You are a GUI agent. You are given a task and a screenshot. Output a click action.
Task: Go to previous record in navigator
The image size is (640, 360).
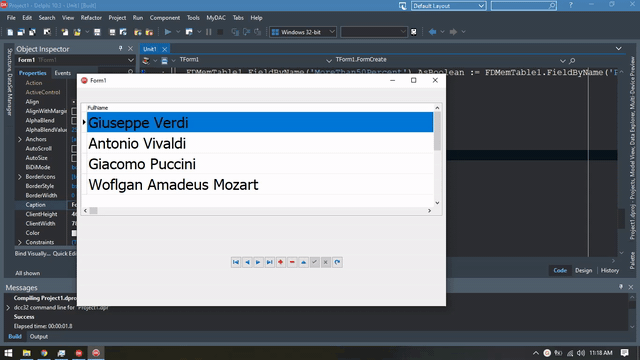[247, 262]
